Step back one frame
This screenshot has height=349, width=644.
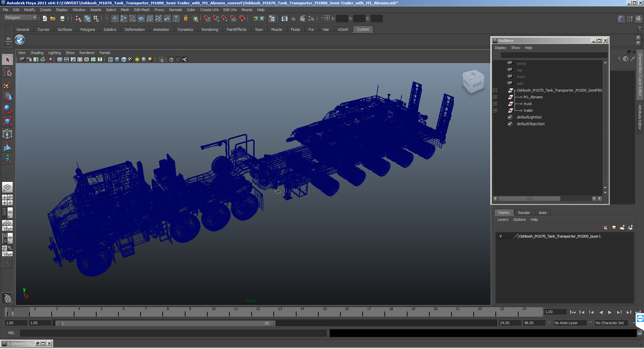(582, 312)
